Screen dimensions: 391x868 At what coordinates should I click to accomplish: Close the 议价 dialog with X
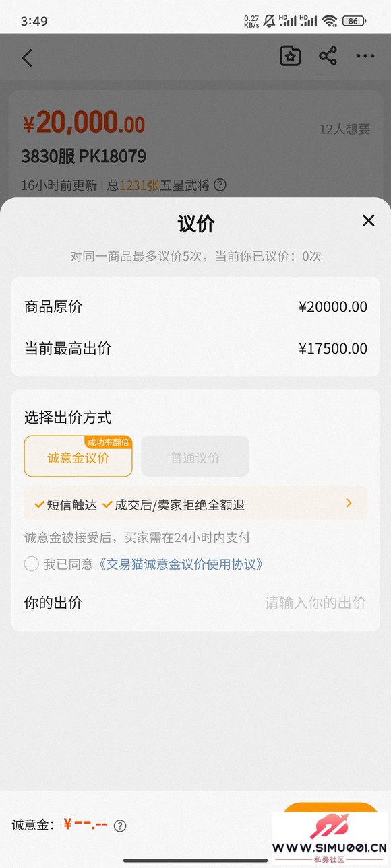click(368, 220)
